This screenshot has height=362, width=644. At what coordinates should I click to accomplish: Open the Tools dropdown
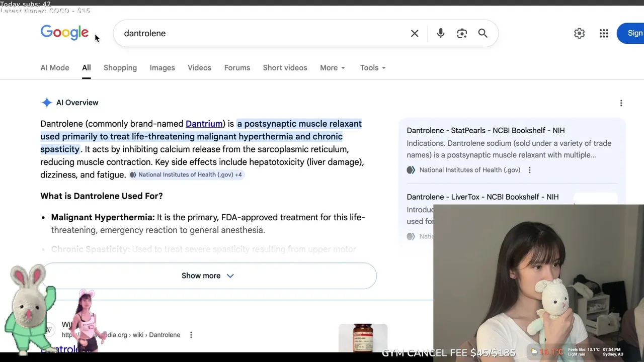pyautogui.click(x=373, y=68)
